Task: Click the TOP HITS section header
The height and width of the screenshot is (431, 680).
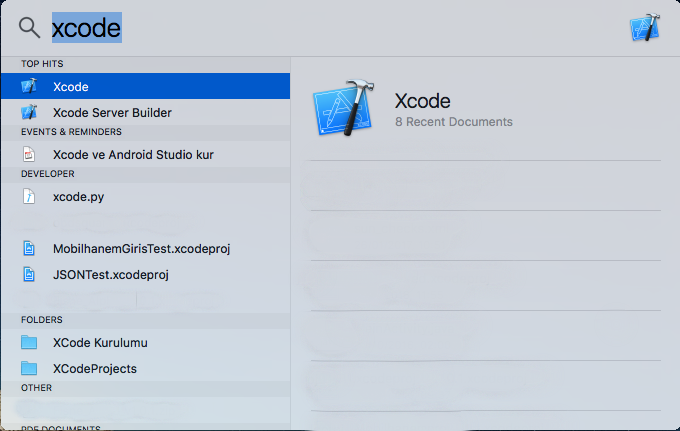Action: coord(42,64)
